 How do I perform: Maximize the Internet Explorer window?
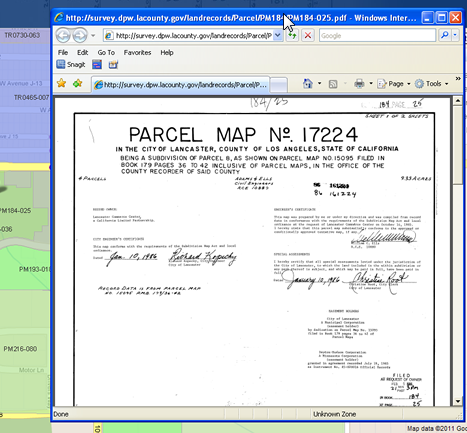tap(442, 17)
